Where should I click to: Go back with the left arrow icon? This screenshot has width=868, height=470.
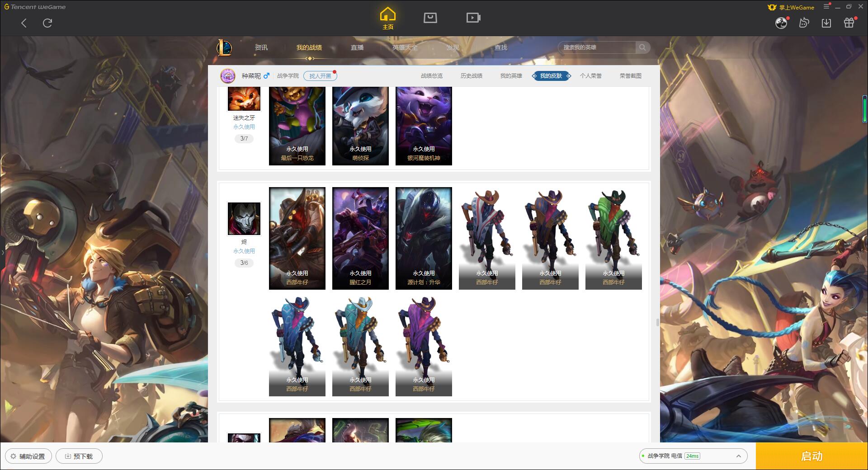24,23
